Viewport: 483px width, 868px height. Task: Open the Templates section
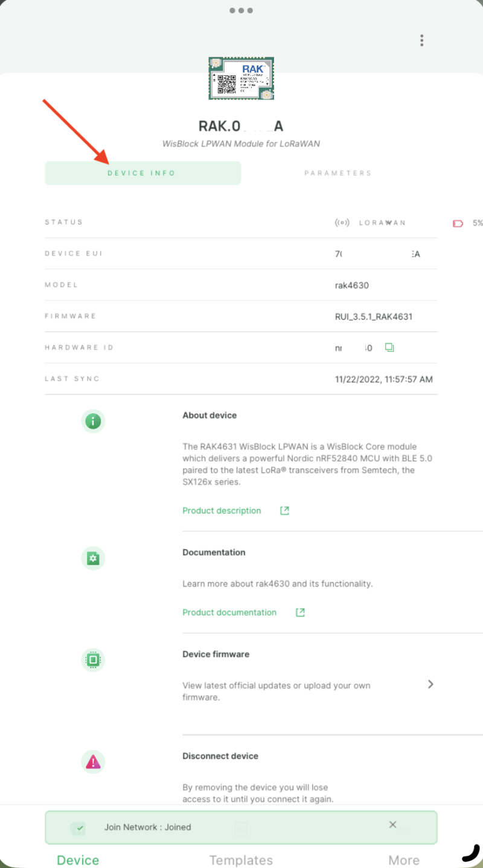click(241, 860)
